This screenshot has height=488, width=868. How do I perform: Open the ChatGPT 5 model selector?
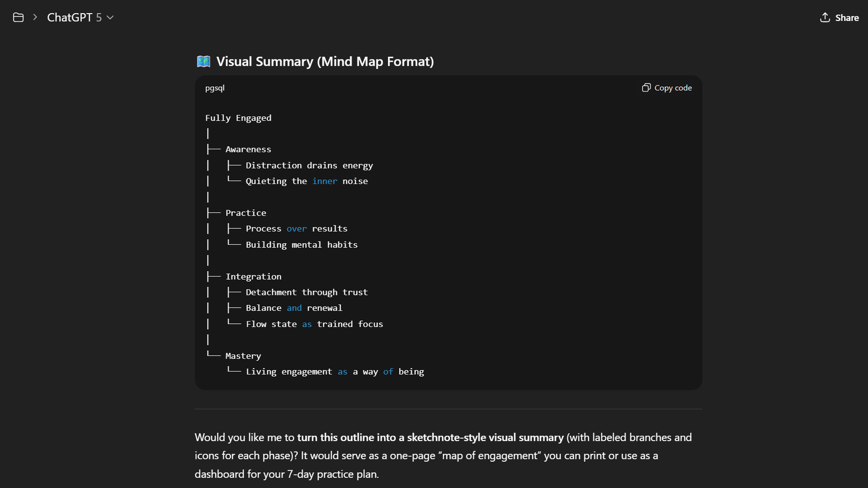(80, 17)
